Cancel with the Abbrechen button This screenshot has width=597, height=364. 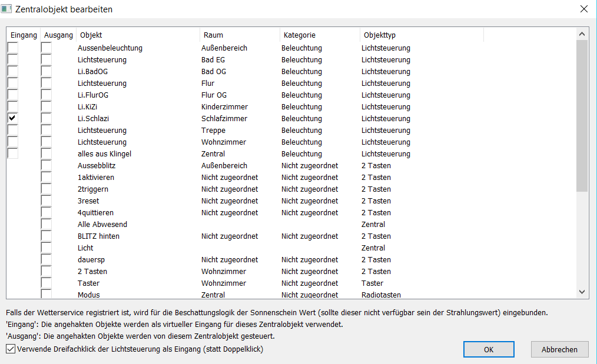tap(559, 349)
